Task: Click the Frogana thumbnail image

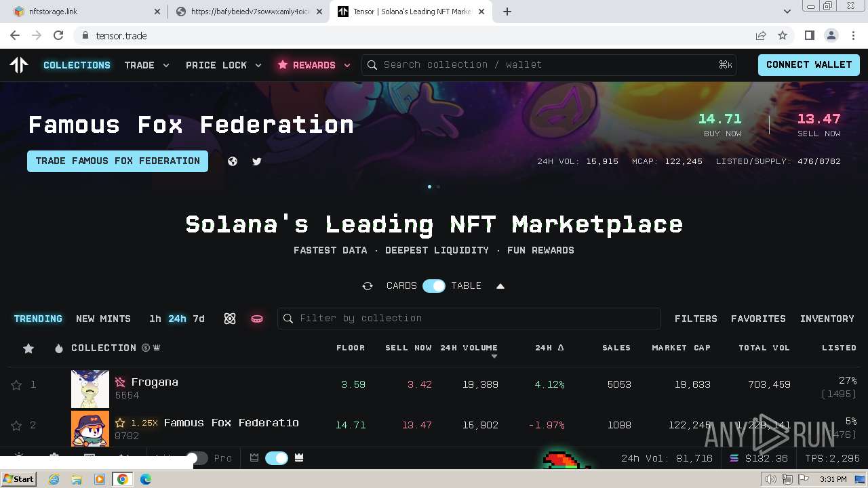Action: pyautogui.click(x=90, y=389)
